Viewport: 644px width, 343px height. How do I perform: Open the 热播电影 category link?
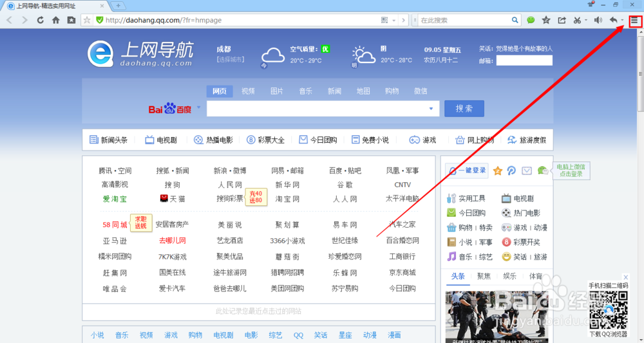coord(213,140)
